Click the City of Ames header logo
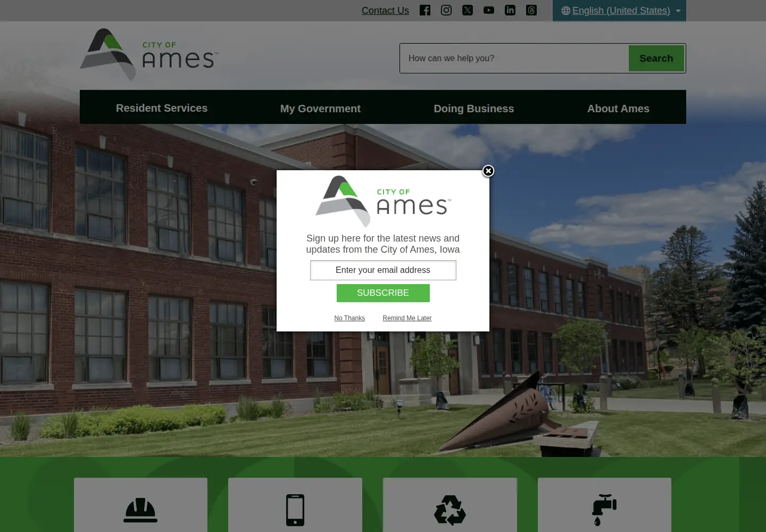 pyautogui.click(x=149, y=54)
